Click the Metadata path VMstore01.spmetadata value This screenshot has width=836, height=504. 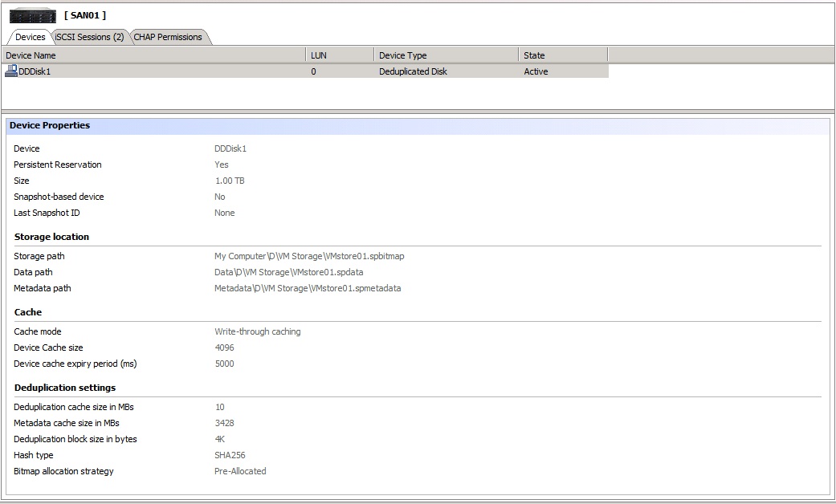click(x=308, y=288)
